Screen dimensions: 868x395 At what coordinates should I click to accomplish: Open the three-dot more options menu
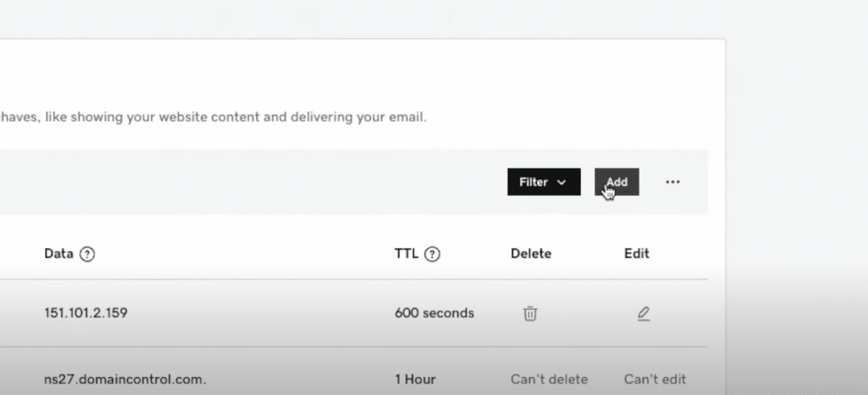coord(673,182)
